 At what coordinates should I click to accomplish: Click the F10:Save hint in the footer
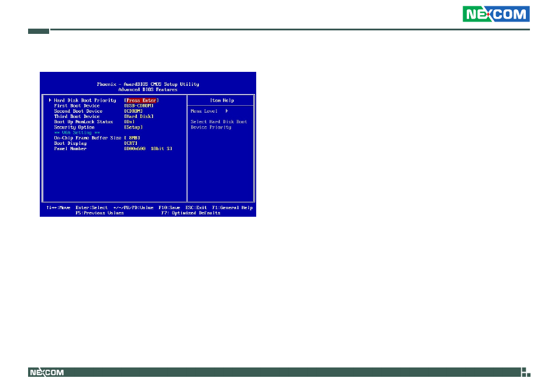(170, 207)
